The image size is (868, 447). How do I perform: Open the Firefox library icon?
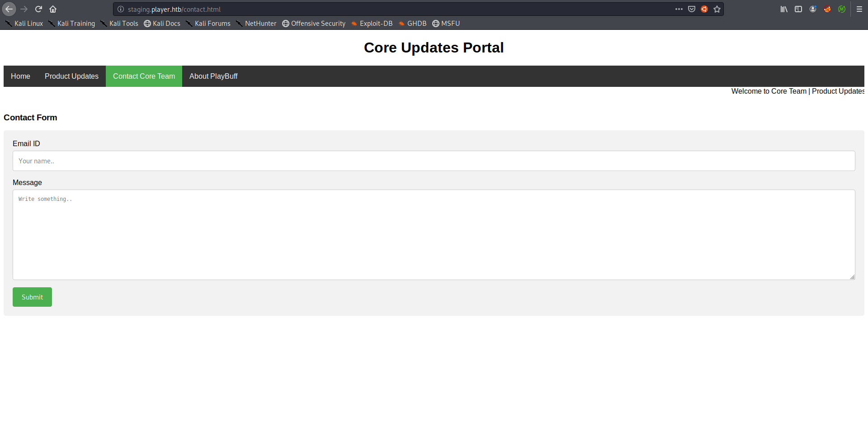[784, 9]
